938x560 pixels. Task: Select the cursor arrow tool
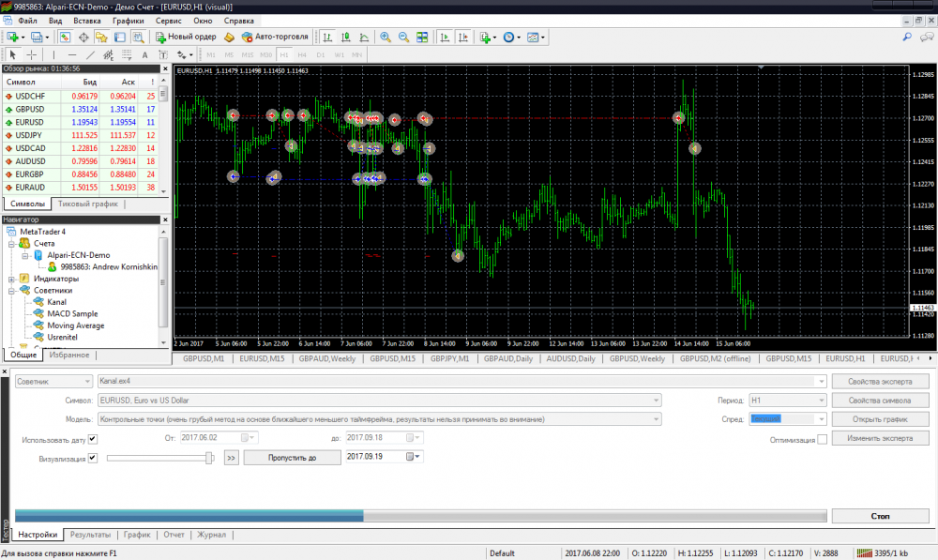(x=12, y=55)
